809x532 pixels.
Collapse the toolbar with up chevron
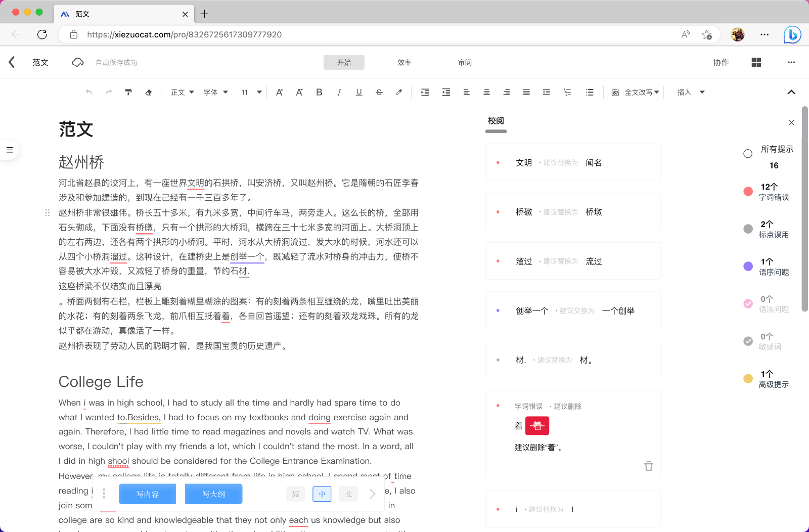[x=791, y=92]
